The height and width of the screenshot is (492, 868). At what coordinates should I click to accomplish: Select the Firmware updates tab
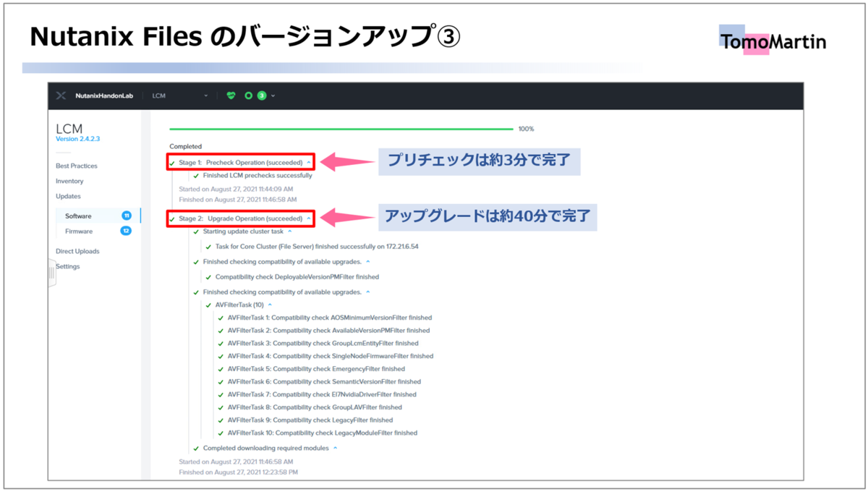(x=79, y=231)
